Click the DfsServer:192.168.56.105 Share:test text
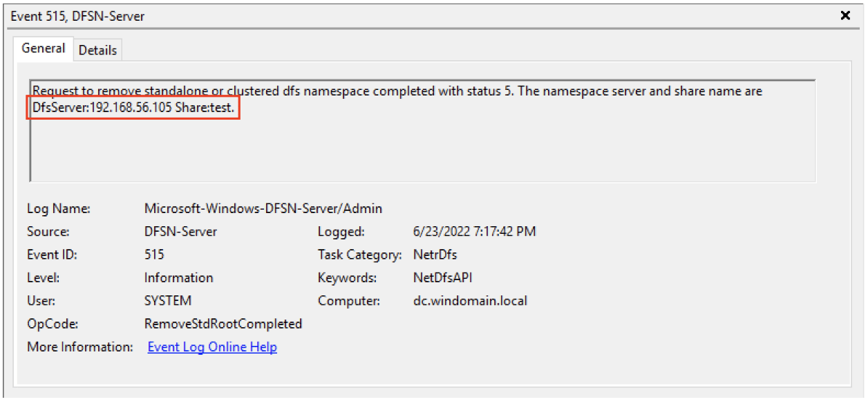Viewport: 868px width, 404px height. click(133, 109)
